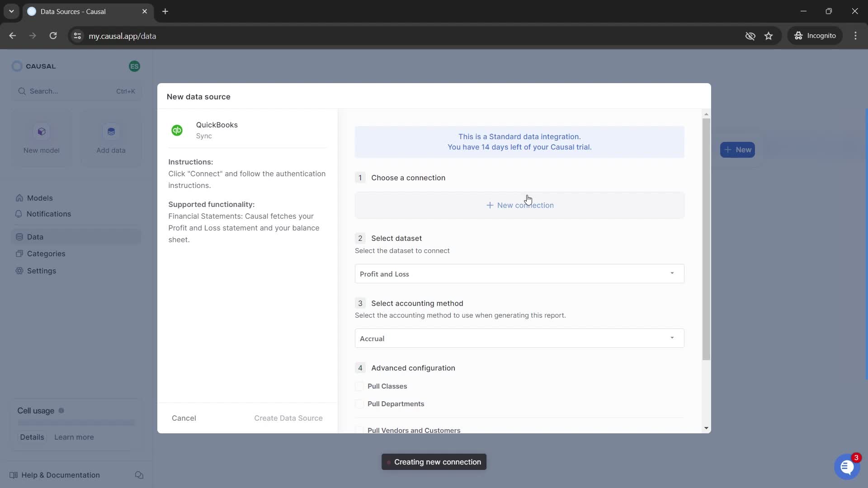Image resolution: width=868 pixels, height=488 pixels.
Task: Reload the page
Action: tap(53, 36)
